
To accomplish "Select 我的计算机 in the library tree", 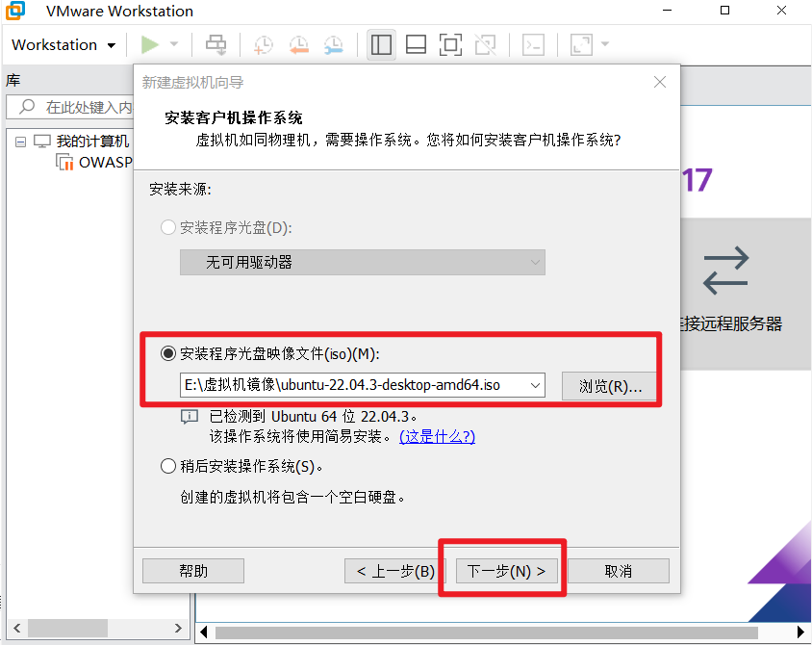I will pyautogui.click(x=92, y=141).
